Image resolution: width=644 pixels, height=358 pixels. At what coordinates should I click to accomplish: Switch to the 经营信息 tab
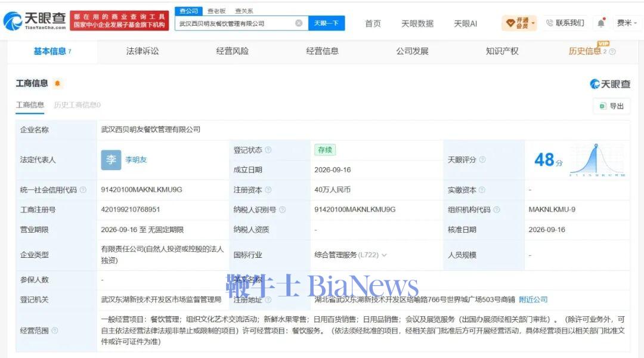[x=323, y=51]
